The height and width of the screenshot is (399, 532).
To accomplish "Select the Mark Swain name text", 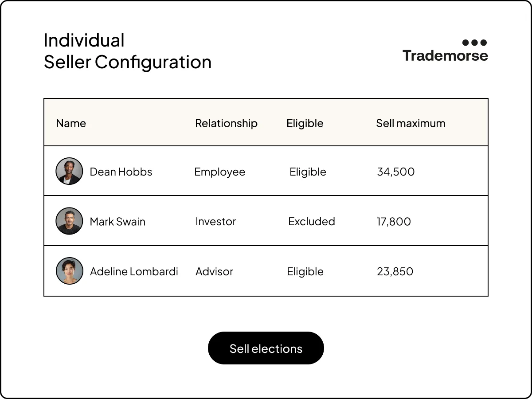I will pos(117,222).
